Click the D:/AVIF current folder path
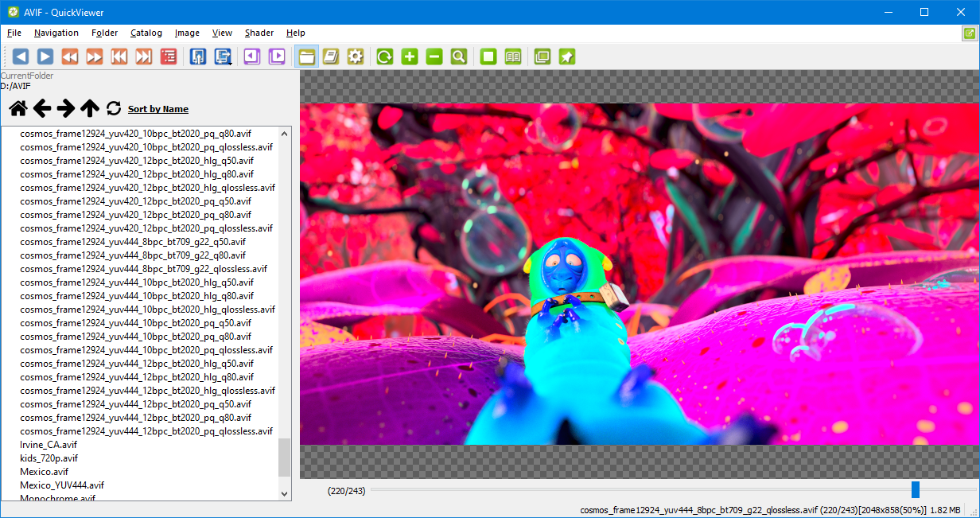This screenshot has width=980, height=518. [15, 86]
